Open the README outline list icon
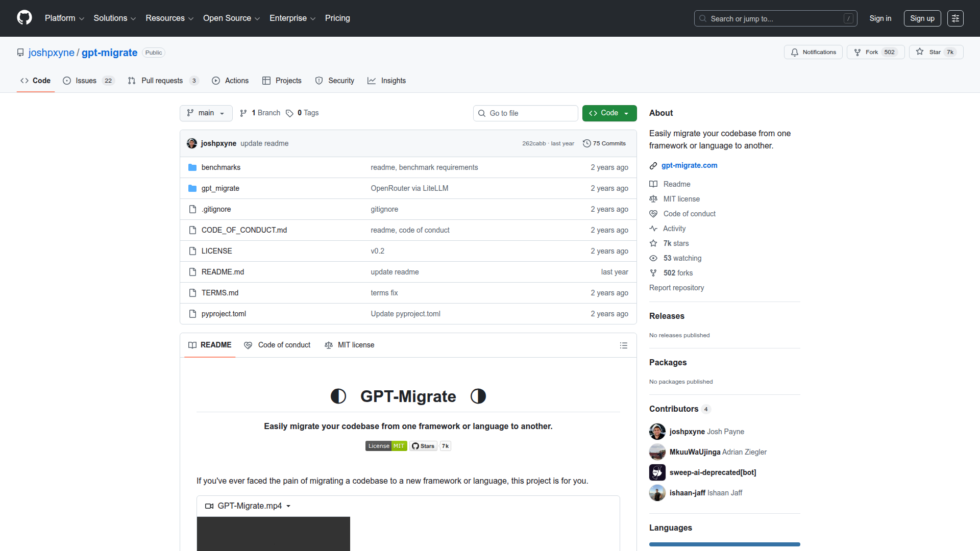 point(624,345)
